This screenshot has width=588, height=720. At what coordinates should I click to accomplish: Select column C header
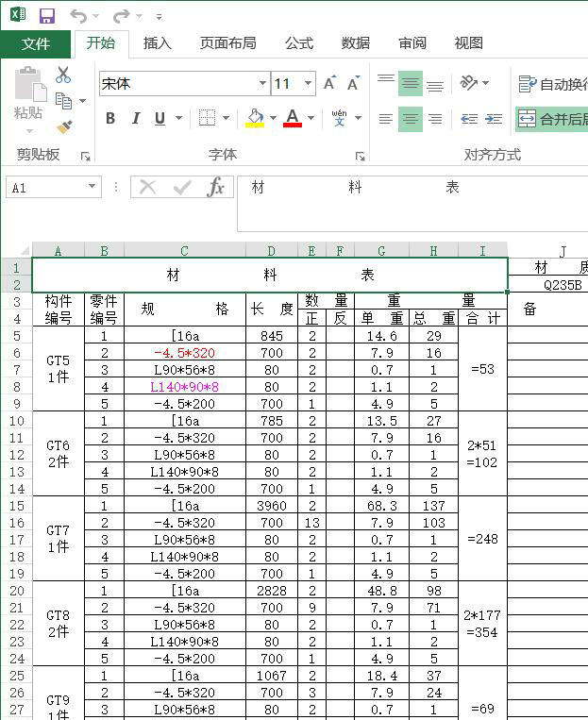[x=185, y=251]
